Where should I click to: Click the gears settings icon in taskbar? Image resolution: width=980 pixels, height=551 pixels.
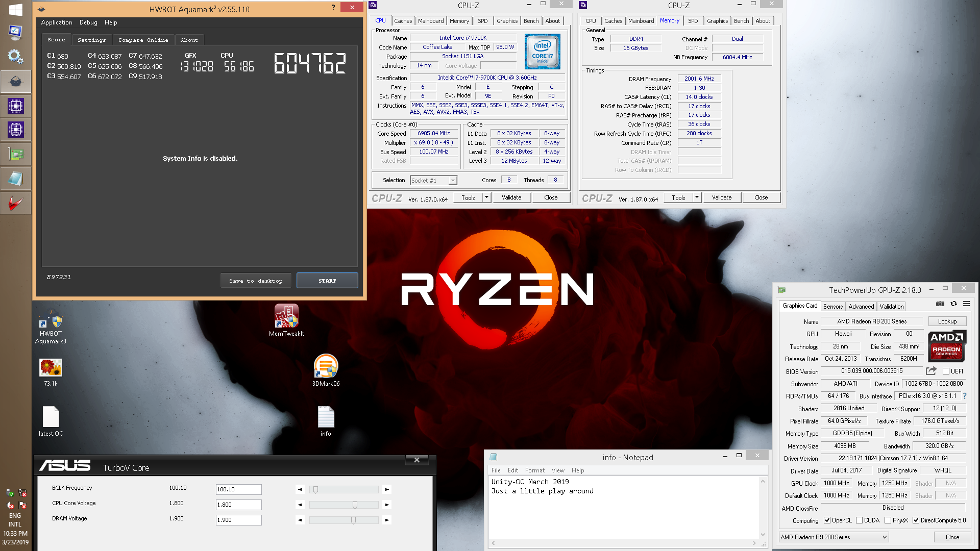point(15,56)
